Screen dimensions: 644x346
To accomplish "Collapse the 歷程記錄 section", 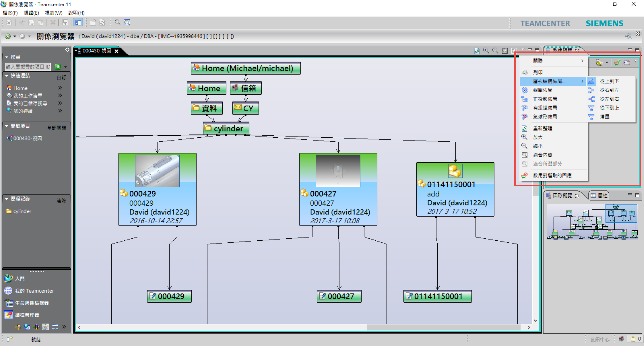I will click(6, 199).
